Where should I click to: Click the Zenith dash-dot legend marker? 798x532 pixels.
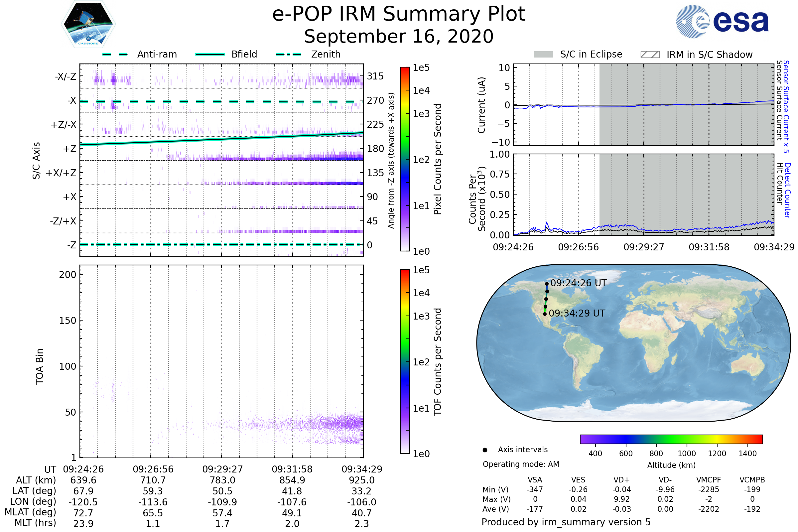[x=289, y=54]
